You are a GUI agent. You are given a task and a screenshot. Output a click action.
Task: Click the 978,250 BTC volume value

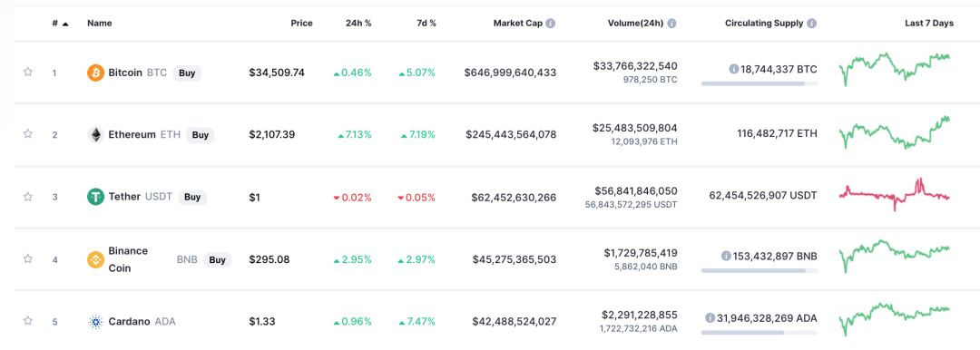pos(650,80)
